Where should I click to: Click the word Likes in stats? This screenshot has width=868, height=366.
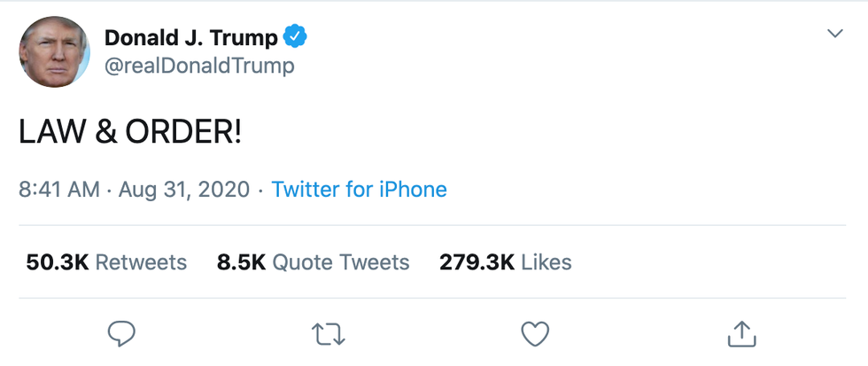tap(546, 262)
